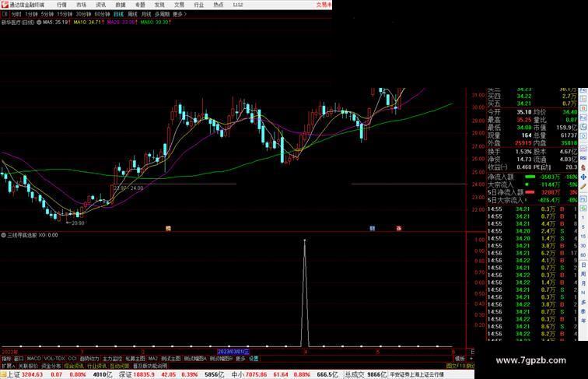
Task: Select the 季 period shortcut in sidebar
Action: pos(583,311)
